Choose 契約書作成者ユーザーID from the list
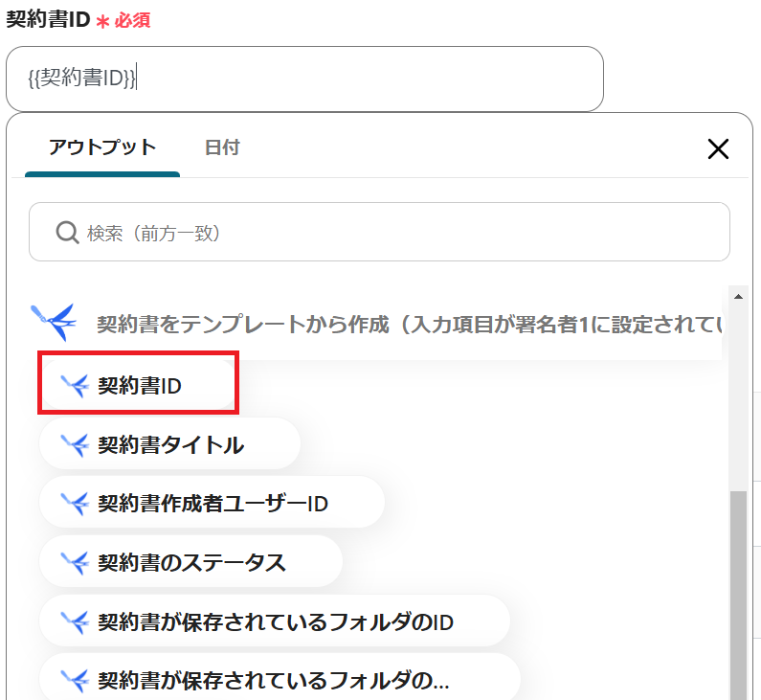The image size is (761, 700). (213, 504)
